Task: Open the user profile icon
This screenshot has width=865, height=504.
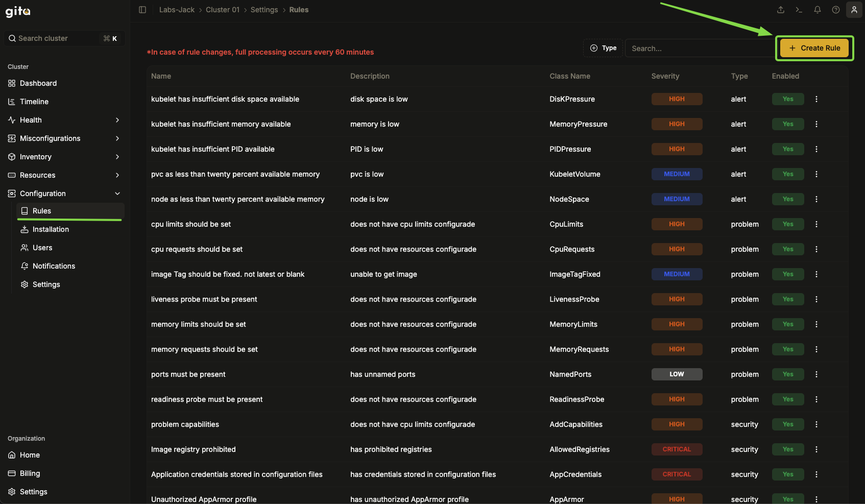Action: coord(854,10)
